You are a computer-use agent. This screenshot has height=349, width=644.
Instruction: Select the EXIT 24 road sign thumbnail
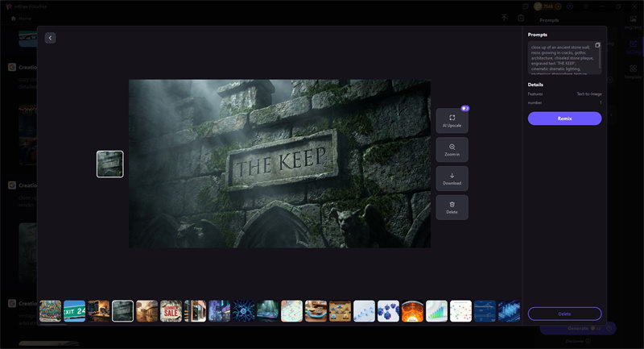74,311
